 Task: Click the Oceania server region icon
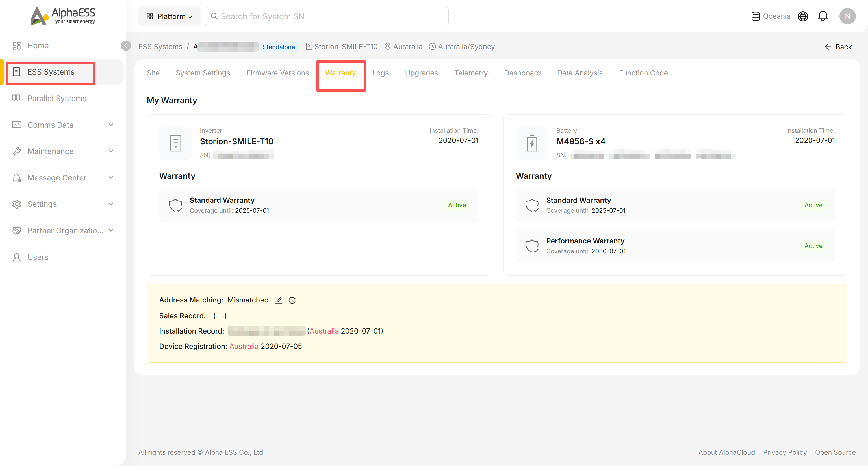click(x=756, y=16)
